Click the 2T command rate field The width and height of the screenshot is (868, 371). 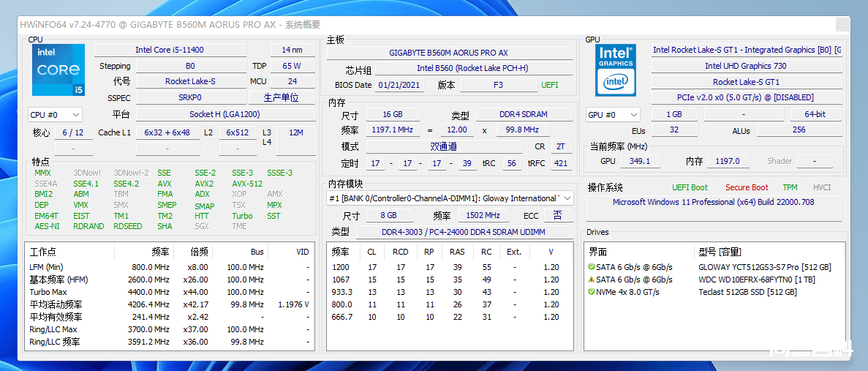(x=561, y=147)
